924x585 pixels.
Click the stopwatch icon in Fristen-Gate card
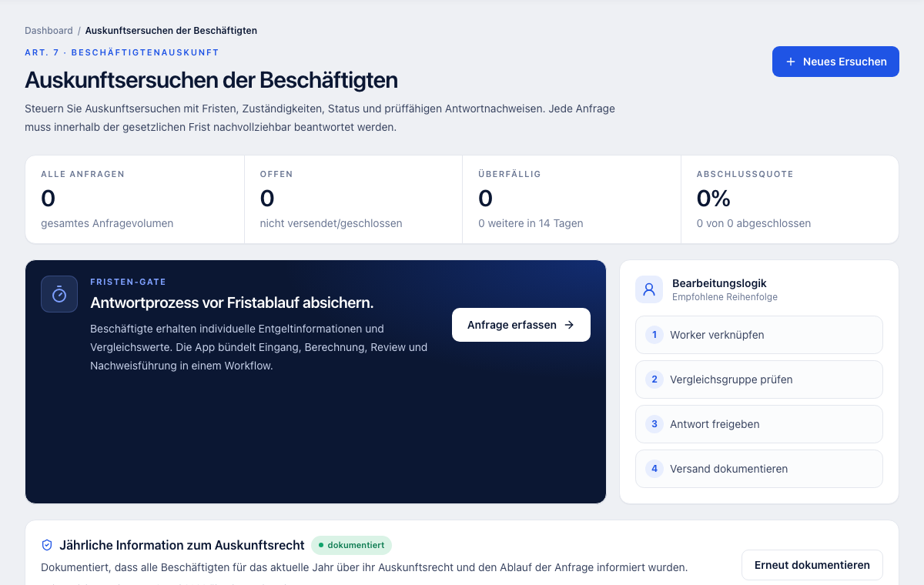click(x=59, y=294)
